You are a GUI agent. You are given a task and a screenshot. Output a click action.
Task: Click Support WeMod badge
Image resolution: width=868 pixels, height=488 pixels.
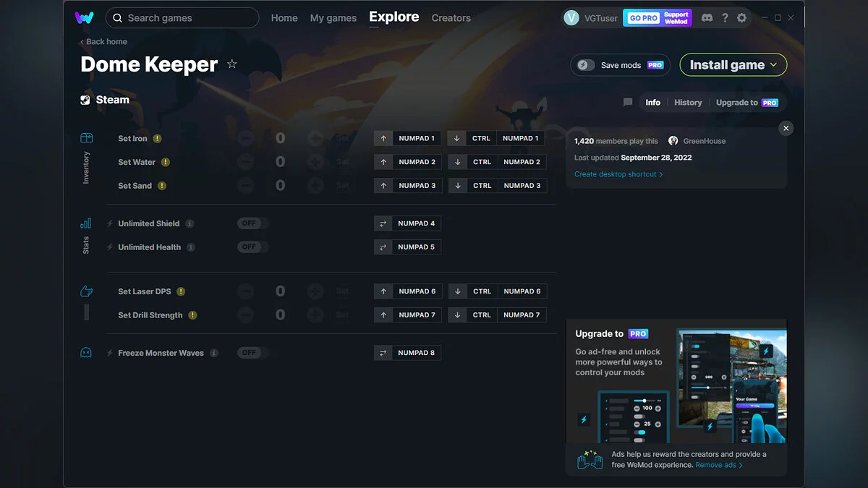coord(676,18)
